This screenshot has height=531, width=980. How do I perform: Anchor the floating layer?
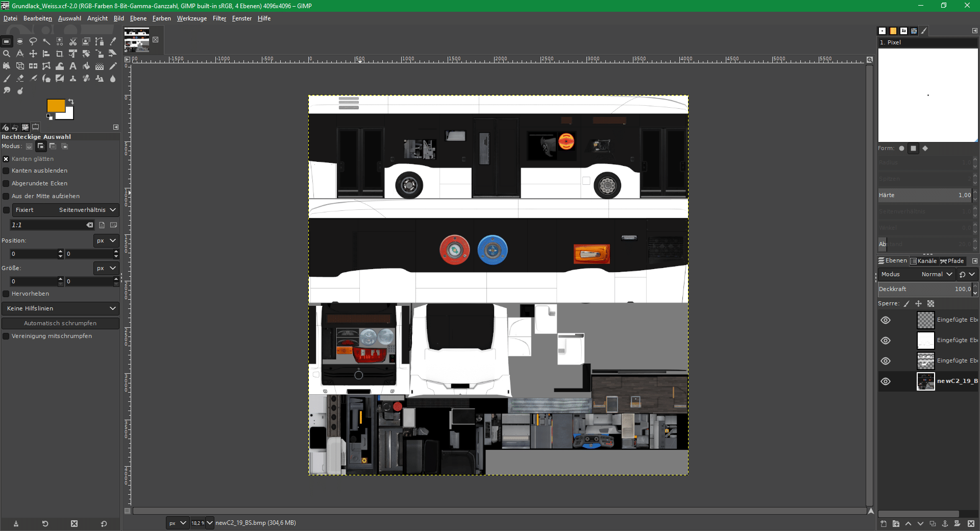945,523
